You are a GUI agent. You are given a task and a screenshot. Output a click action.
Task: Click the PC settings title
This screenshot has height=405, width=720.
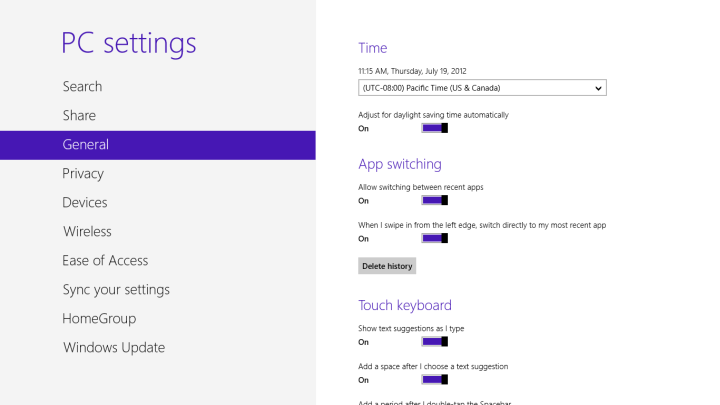coord(129,43)
